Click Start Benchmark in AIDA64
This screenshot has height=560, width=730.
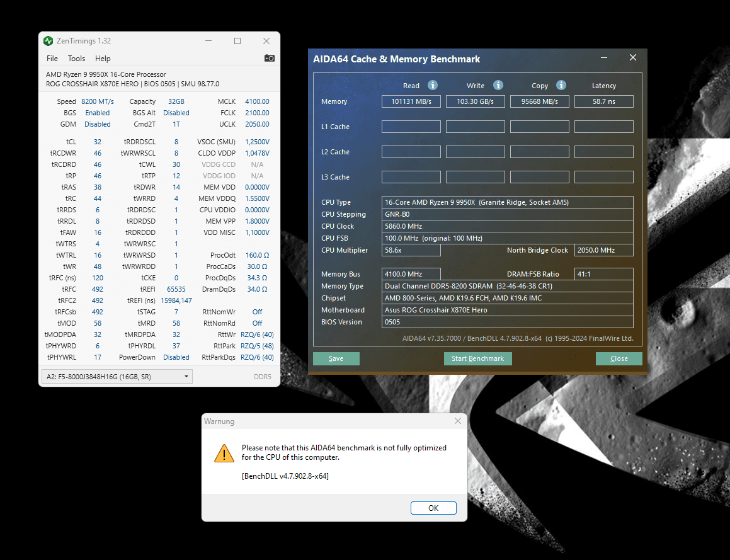[477, 358]
